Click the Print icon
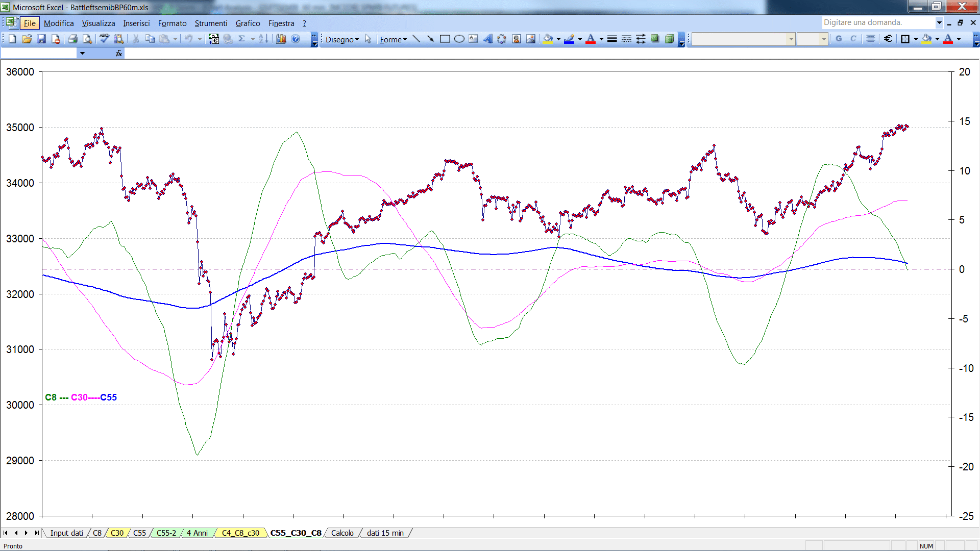The height and width of the screenshot is (551, 980). pyautogui.click(x=72, y=39)
